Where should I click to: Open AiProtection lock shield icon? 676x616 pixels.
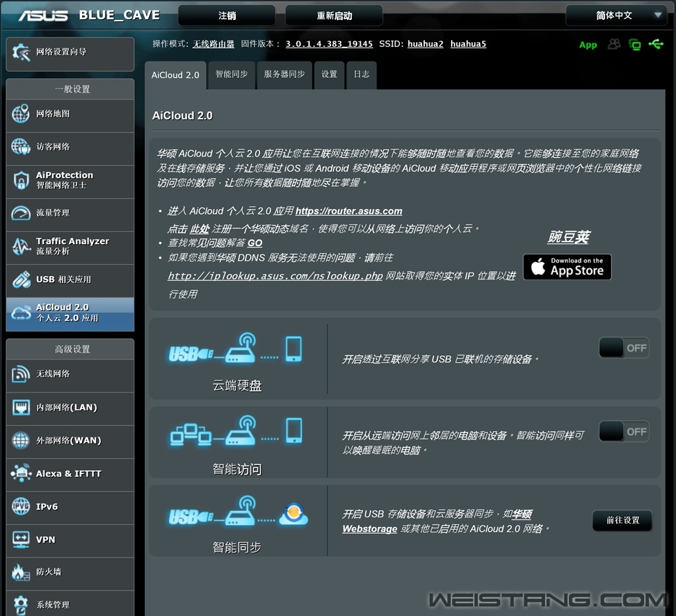(x=21, y=181)
